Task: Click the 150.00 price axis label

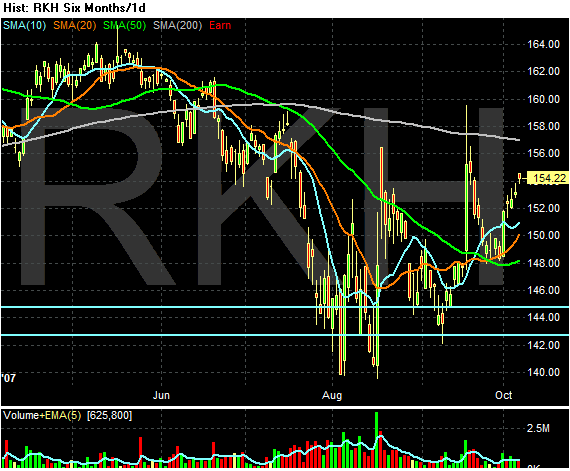Action: [544, 235]
